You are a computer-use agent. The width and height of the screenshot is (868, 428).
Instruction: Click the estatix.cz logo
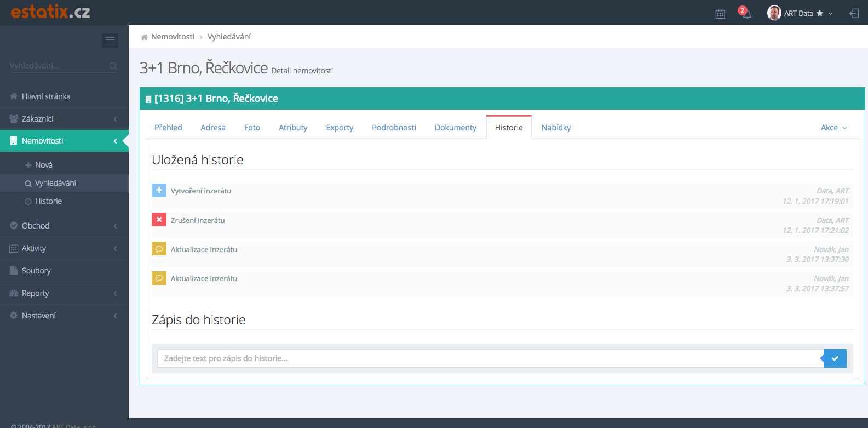pyautogui.click(x=50, y=12)
